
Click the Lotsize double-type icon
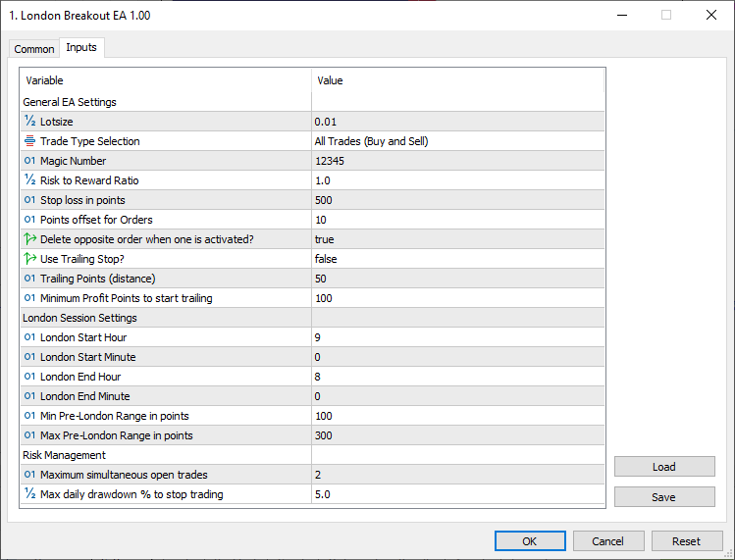30,122
